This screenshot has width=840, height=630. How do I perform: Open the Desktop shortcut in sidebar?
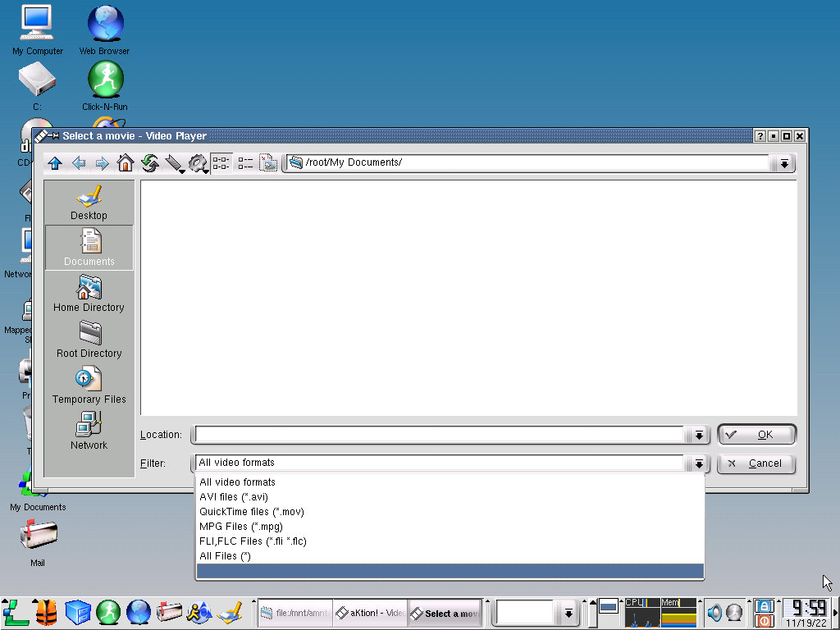pyautogui.click(x=89, y=203)
